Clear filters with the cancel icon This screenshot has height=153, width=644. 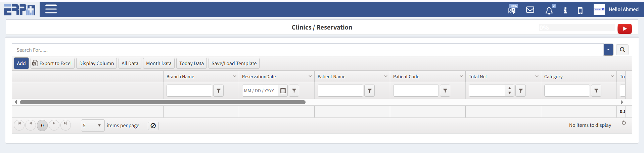tap(153, 126)
